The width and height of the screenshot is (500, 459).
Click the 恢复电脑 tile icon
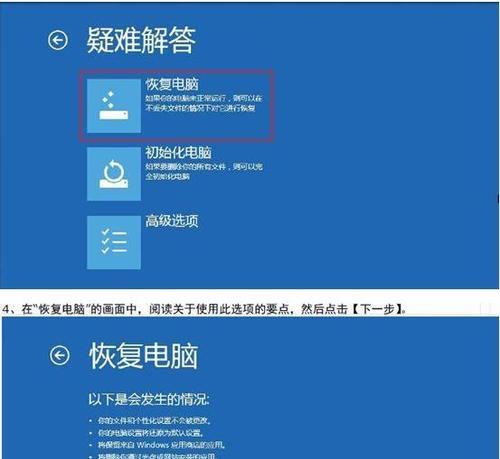click(114, 106)
